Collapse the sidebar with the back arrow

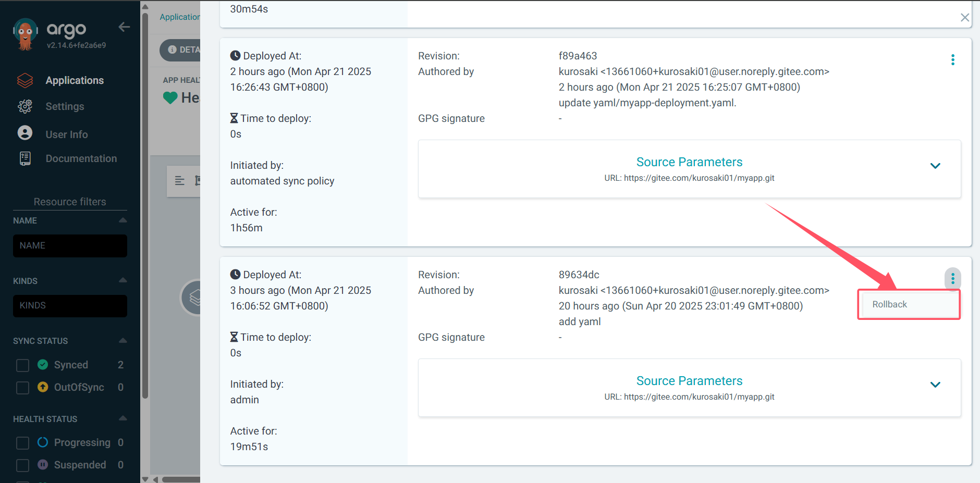pos(124,27)
